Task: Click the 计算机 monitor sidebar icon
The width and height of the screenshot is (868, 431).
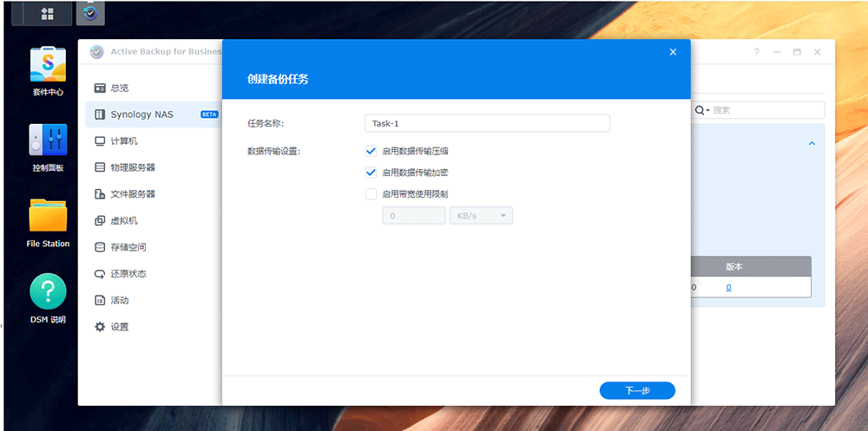Action: (100, 141)
